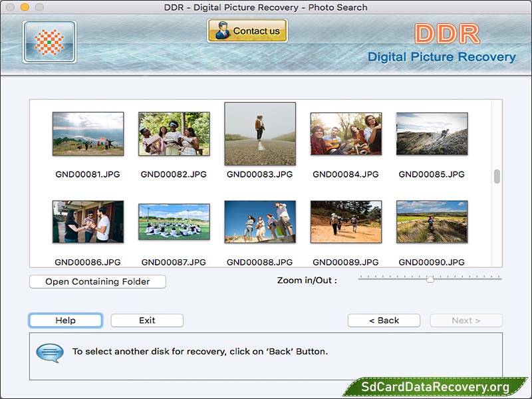Select the GND00082.JPG photo thumbnail
Viewport: 532px width, 399px height.
coord(174,134)
